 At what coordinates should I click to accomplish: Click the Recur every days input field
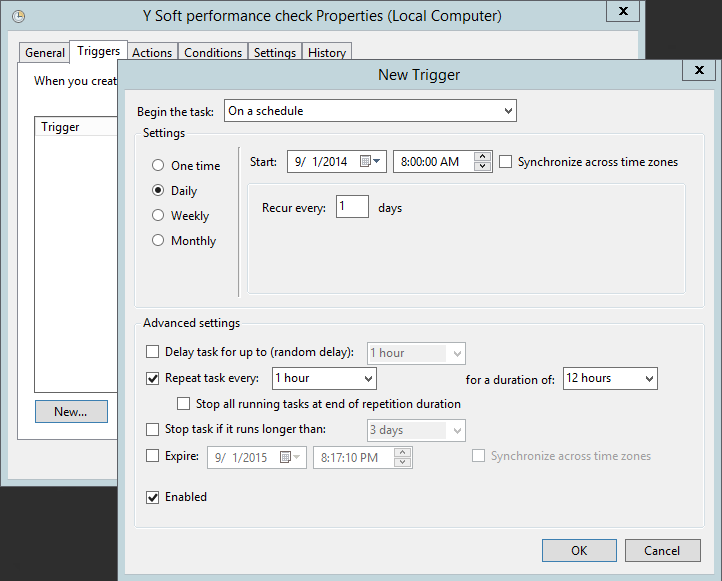click(x=352, y=207)
